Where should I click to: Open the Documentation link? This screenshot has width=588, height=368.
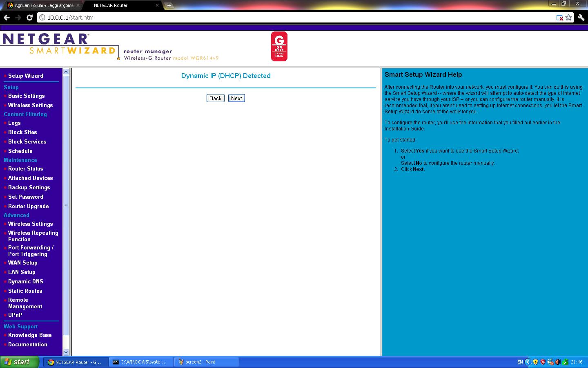(27, 344)
